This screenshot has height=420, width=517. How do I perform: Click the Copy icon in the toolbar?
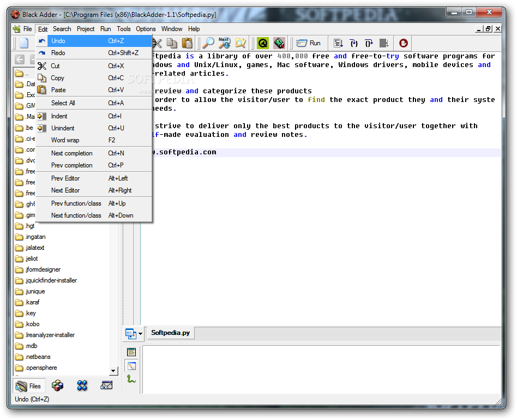point(172,43)
